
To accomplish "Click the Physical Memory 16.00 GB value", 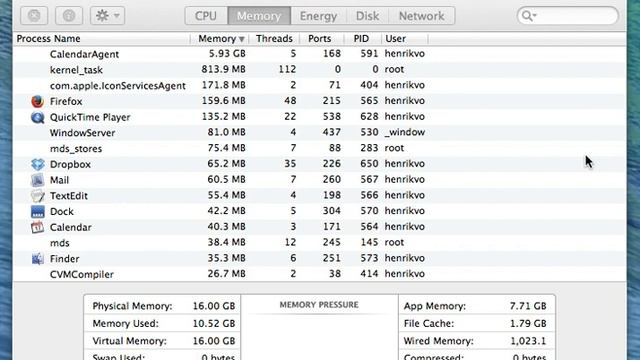I will pyautogui.click(x=213, y=306).
